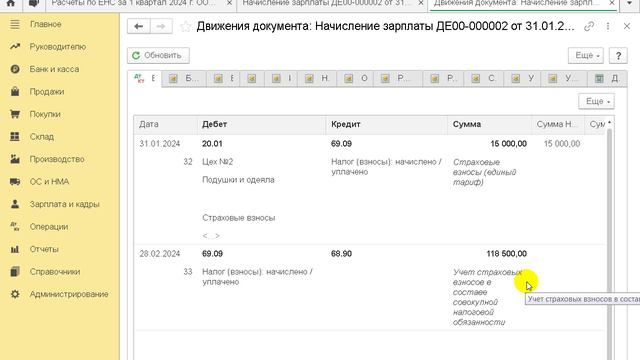The height and width of the screenshot is (360, 640).
Task: Close the Движения документа form
Action: [x=627, y=27]
